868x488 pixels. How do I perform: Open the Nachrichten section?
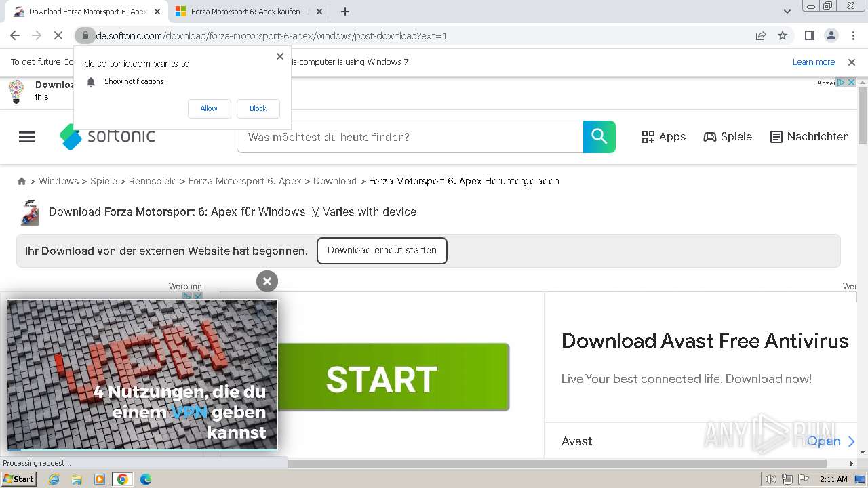(x=810, y=137)
